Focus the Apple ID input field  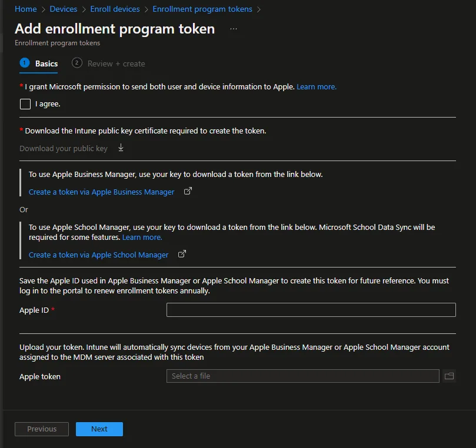(x=311, y=310)
